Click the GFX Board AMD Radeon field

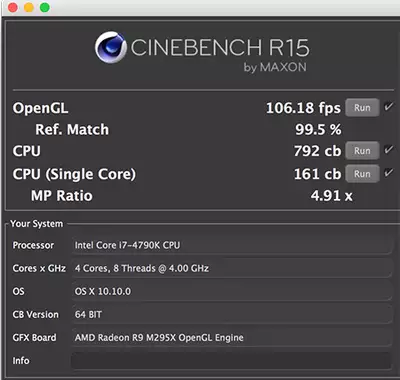[231, 338]
